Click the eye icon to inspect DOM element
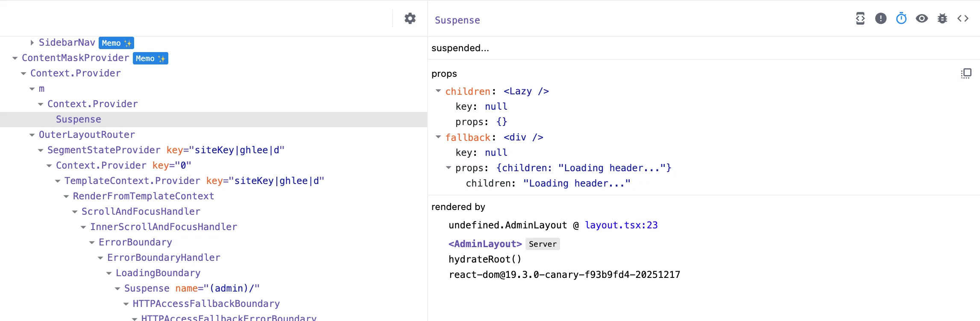980x321 pixels. 921,18
